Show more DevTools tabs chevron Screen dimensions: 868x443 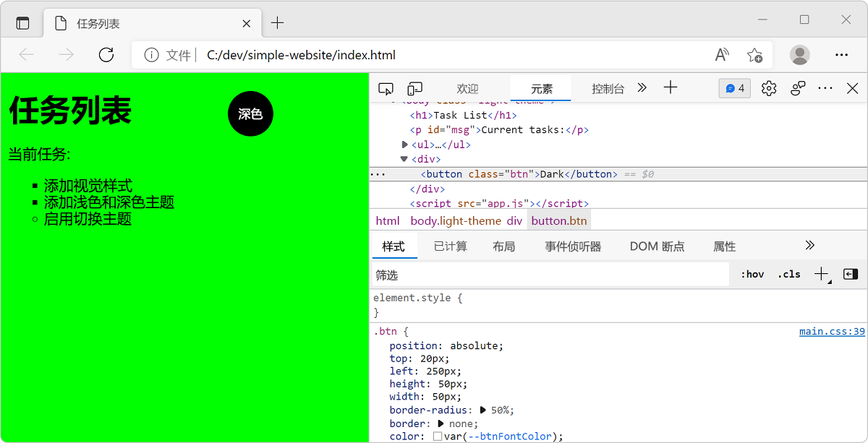click(x=642, y=88)
